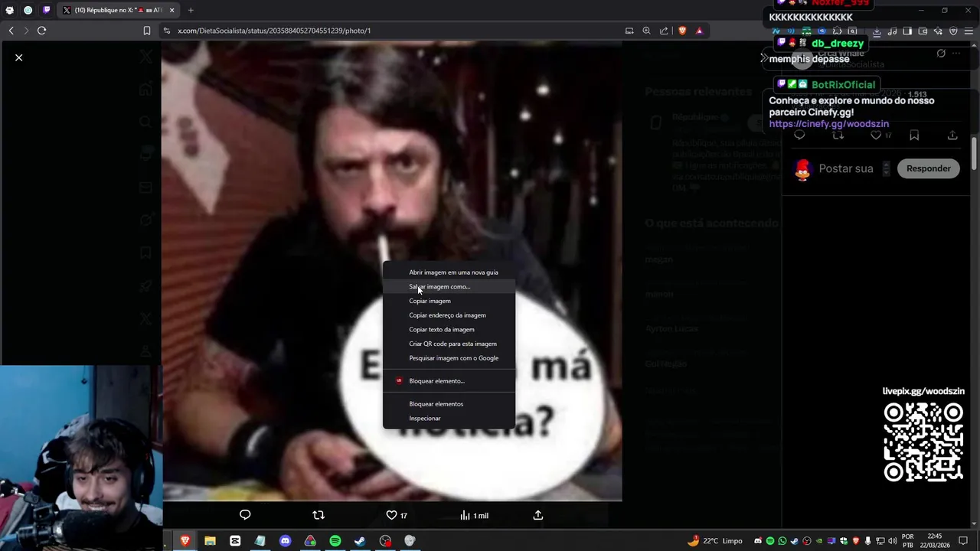Open the clock showing 22:45
Viewport: 980px width, 551px height.
pyautogui.click(x=934, y=540)
